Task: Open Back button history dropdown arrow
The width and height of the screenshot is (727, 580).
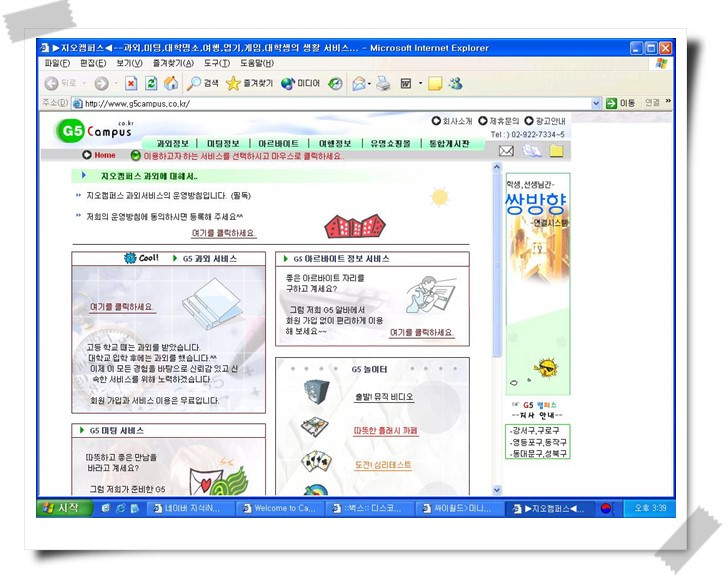Action: click(84, 83)
